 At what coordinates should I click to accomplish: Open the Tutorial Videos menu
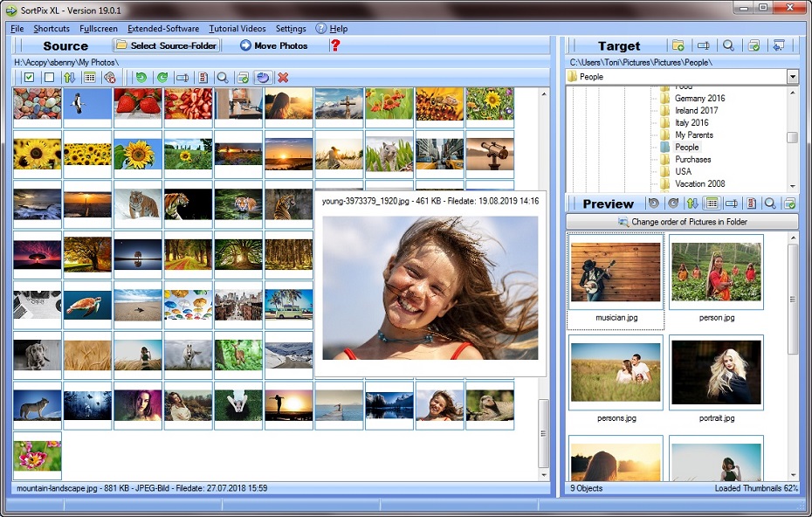237,28
